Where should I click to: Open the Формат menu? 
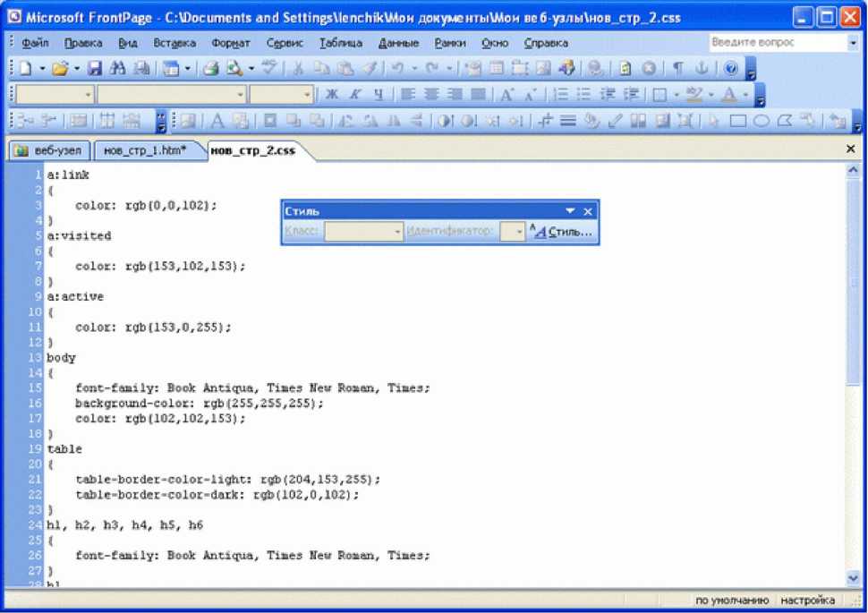pyautogui.click(x=231, y=42)
